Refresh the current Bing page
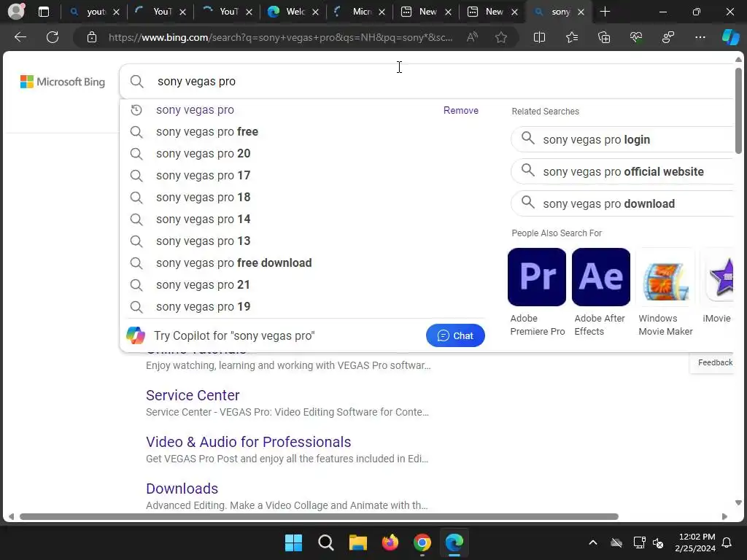Image resolution: width=747 pixels, height=560 pixels. pyautogui.click(x=53, y=37)
